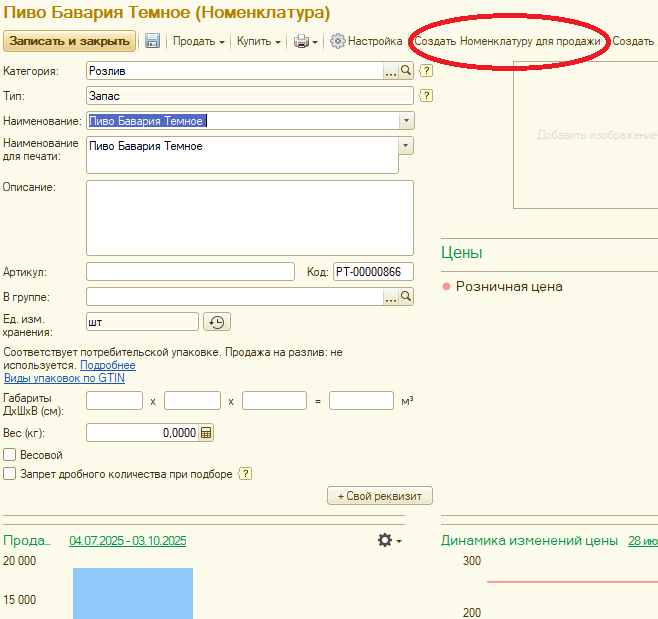Open help hint next to Категория
This screenshot has width=658, height=619.
tap(426, 71)
